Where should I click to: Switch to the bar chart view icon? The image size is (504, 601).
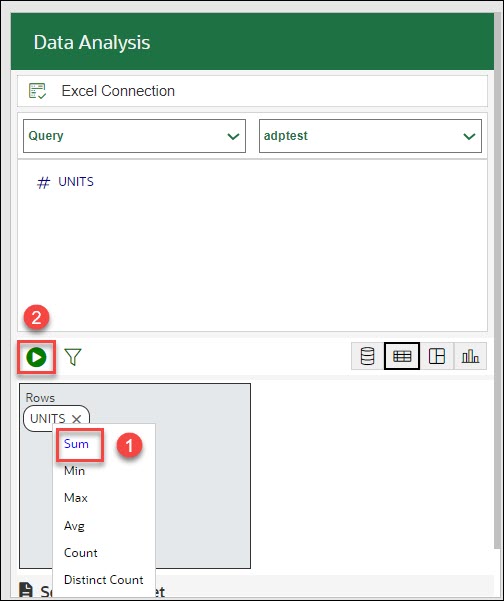(470, 356)
